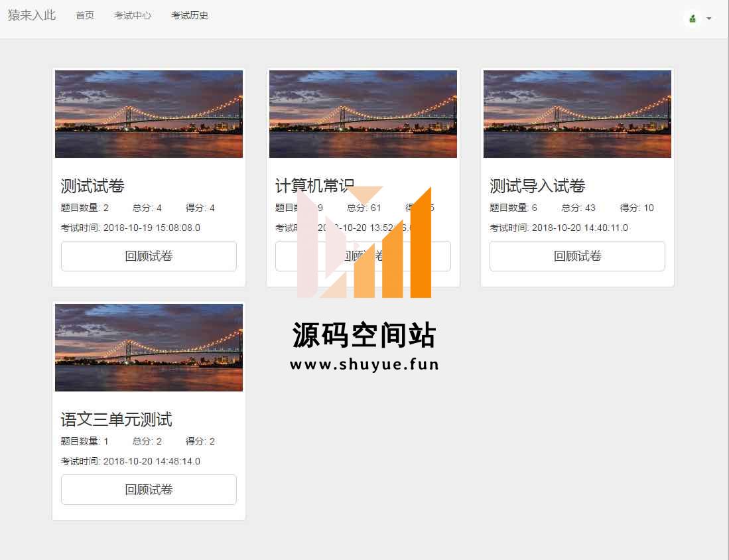
Task: Expand the user account dropdown caret
Action: pos(709,19)
